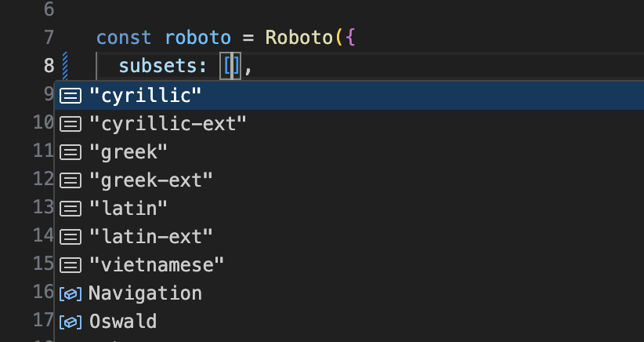Click line number 7 in the gutter
Image resolution: width=644 pixels, height=342 pixels.
pos(49,38)
